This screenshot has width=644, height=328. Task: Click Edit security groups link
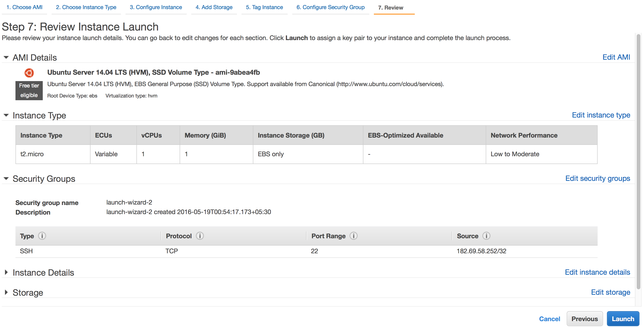[x=598, y=179]
